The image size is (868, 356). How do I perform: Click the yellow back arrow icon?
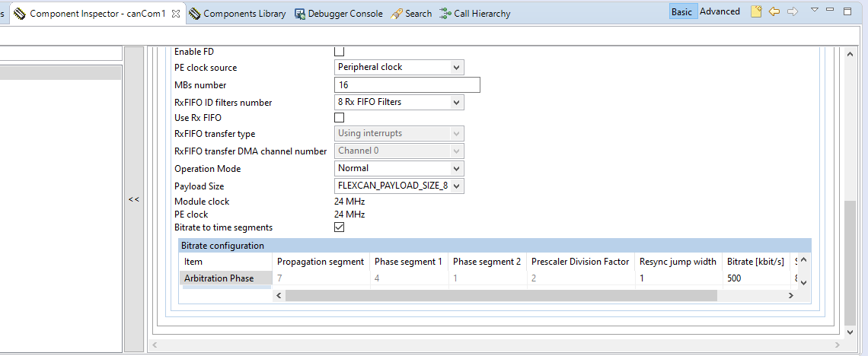(774, 11)
